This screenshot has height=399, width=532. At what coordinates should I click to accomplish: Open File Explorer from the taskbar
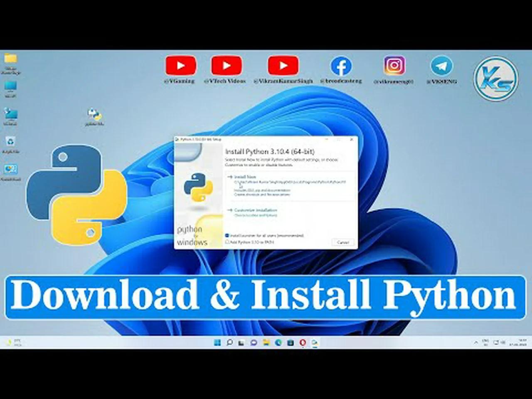(x=266, y=342)
